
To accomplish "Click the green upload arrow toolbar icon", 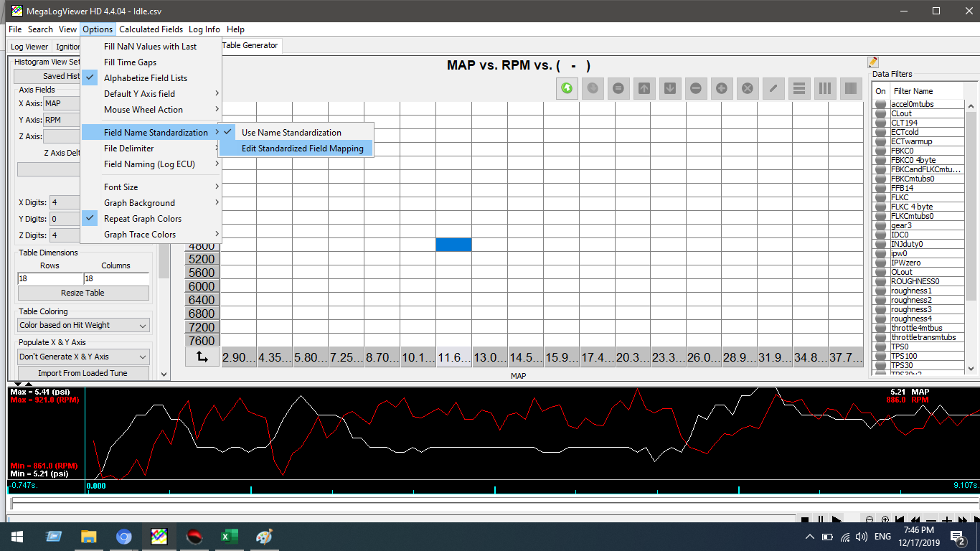I will click(x=567, y=88).
